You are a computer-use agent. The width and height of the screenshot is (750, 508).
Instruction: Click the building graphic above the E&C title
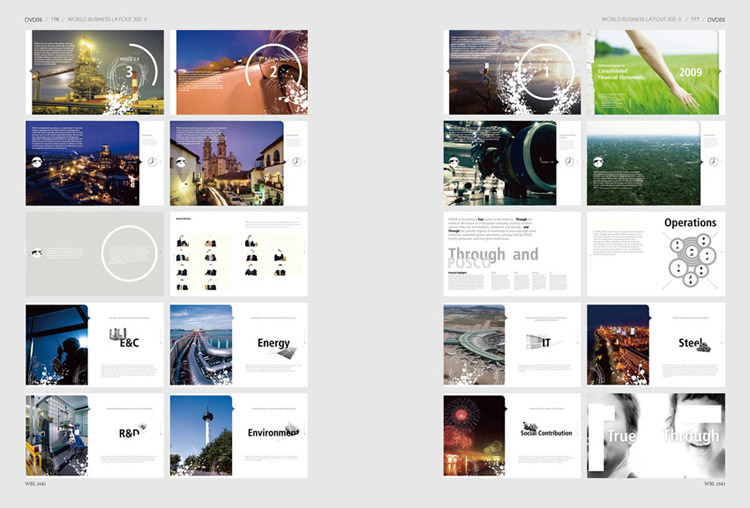point(118,334)
